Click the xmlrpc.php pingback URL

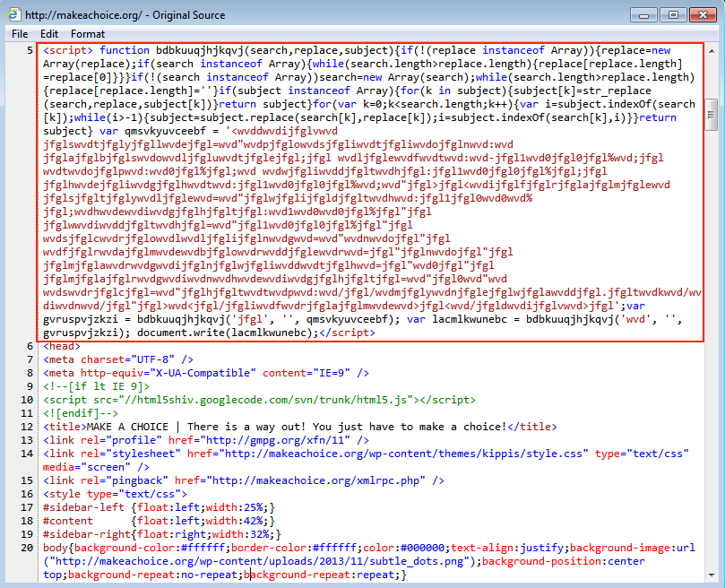click(315, 480)
